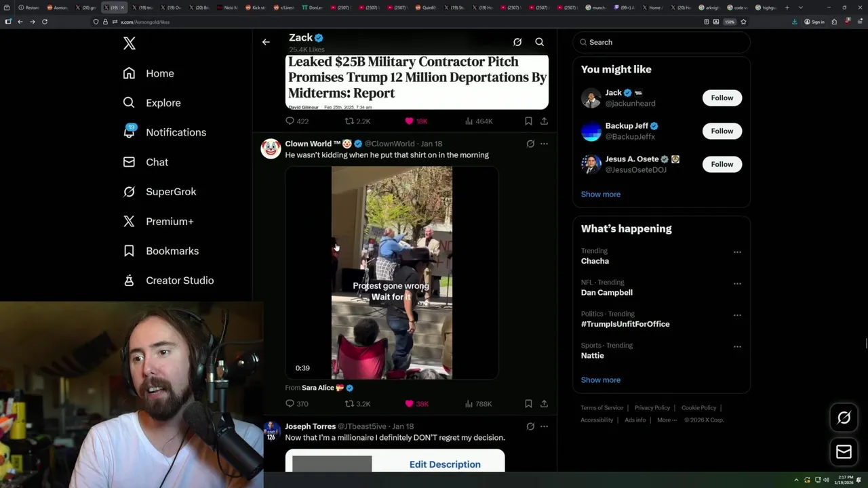Screen dimensions: 868x488
Task: Show more under What's happening
Action: (601, 380)
